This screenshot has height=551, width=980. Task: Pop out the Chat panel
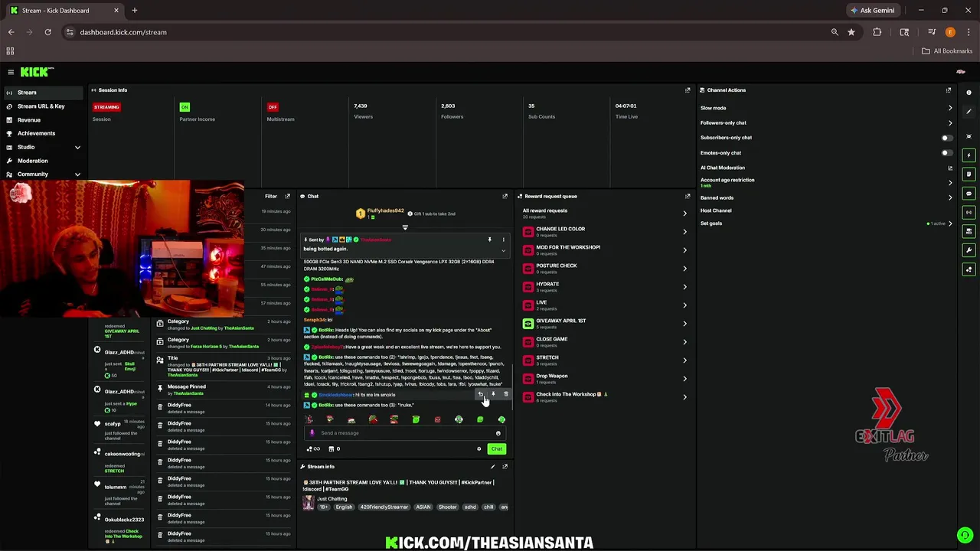click(x=505, y=196)
